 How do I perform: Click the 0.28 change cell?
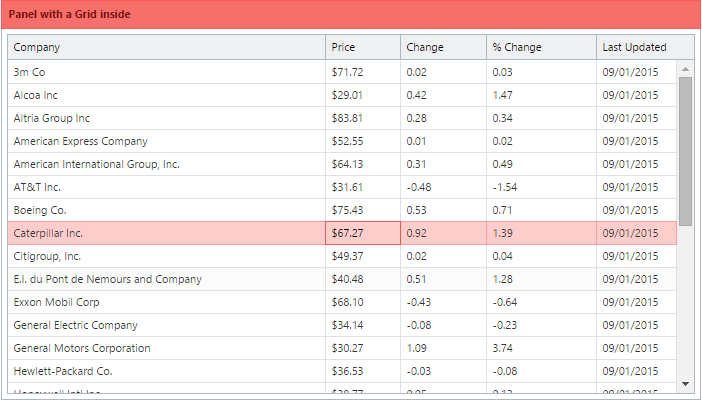(444, 118)
